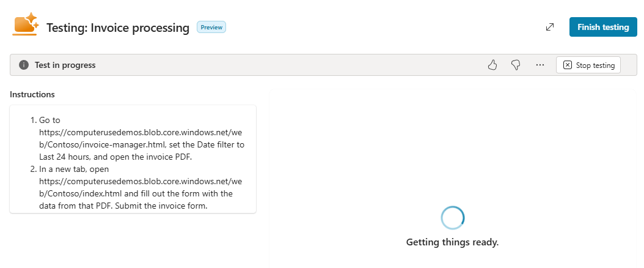Click the orange computer-use agent logo icon

[x=26, y=24]
